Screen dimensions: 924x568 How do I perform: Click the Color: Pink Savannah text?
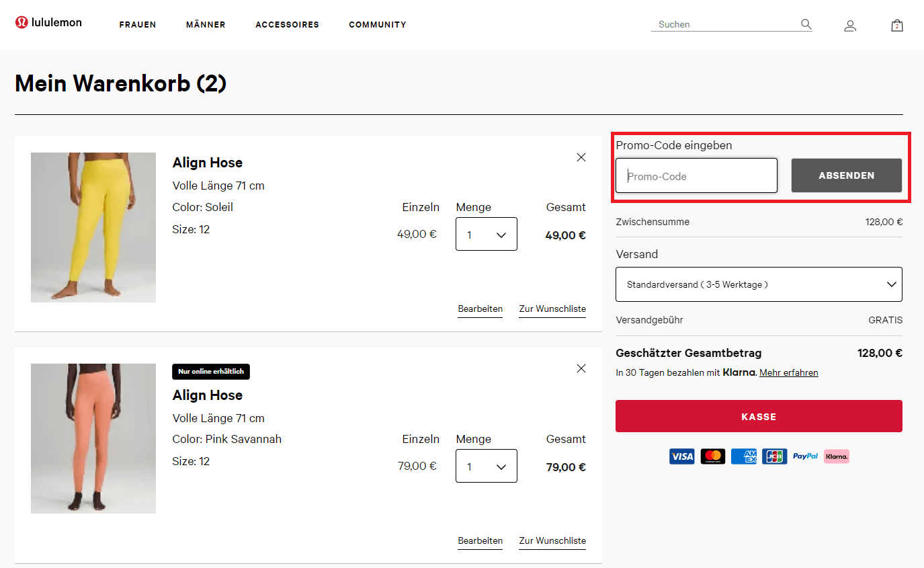tap(227, 439)
